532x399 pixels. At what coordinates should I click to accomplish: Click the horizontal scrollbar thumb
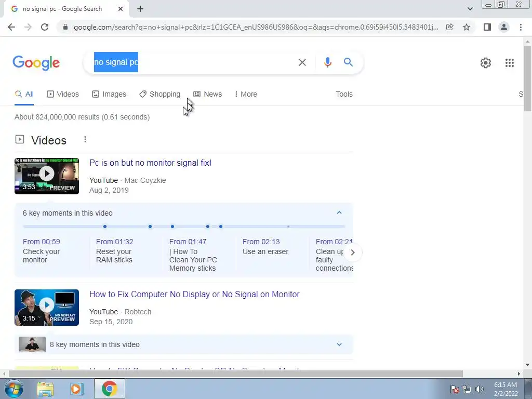[x=236, y=374]
